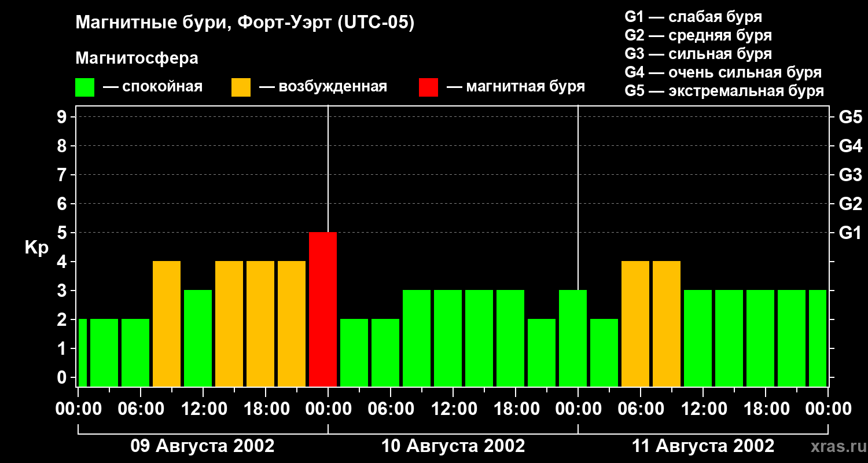Viewport: 868px width, 463px height.
Task: Click the red Kp 5 storm bar
Action: coord(323,309)
